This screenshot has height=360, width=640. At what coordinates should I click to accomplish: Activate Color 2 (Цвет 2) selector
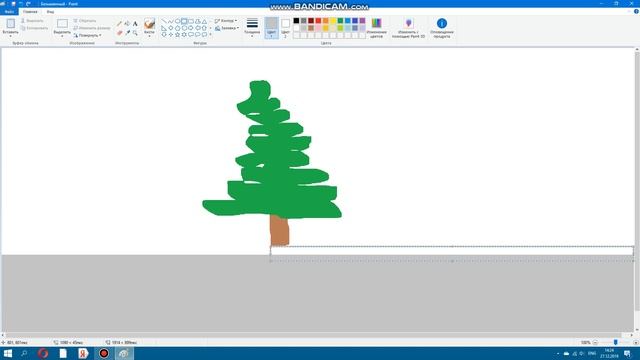(285, 28)
